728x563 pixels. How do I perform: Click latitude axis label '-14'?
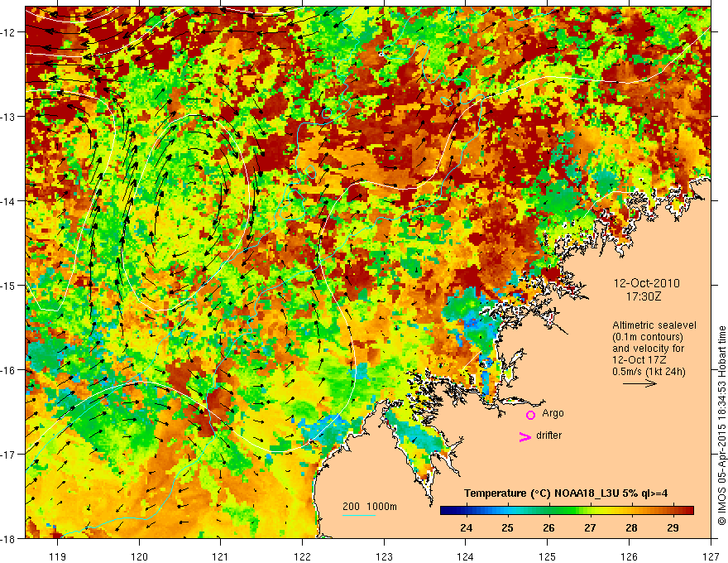[9, 201]
